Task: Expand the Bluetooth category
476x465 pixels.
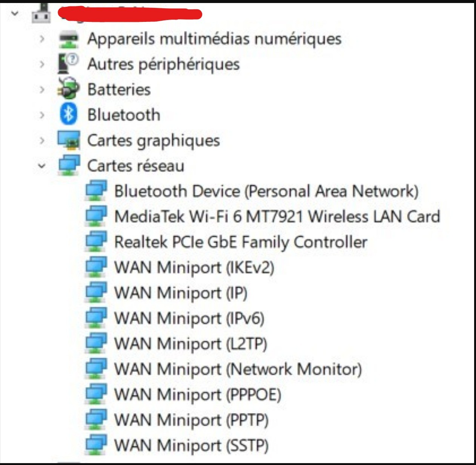Action: [x=42, y=115]
